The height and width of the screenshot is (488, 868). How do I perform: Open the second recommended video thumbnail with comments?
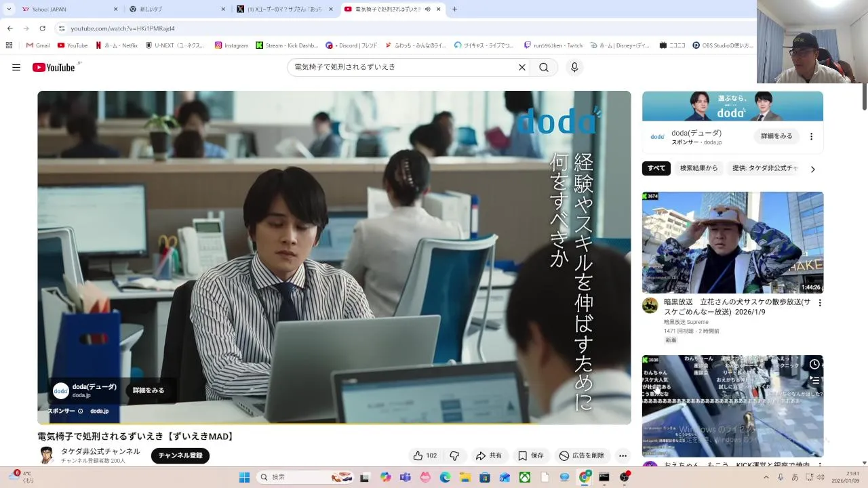tap(732, 405)
